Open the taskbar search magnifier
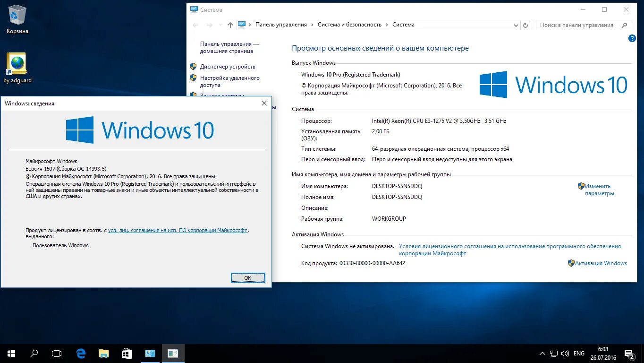644x363 pixels. point(34,353)
